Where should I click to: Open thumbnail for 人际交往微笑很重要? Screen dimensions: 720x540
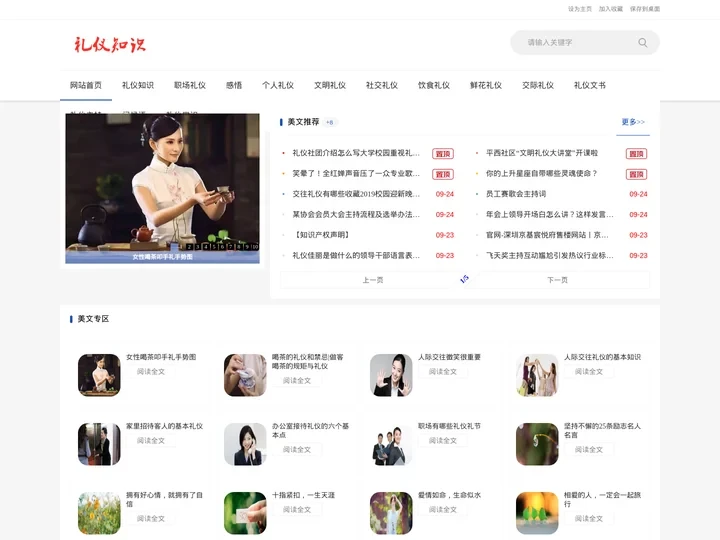[391, 375]
